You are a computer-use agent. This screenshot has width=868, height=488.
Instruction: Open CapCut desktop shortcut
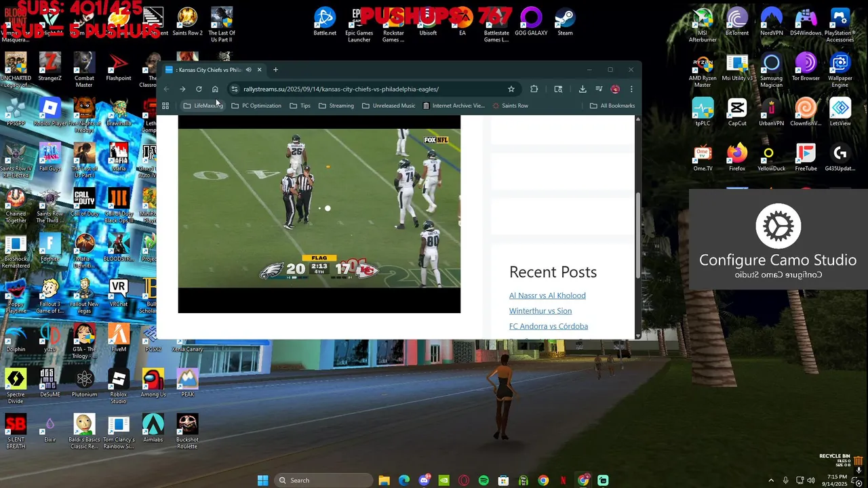point(737,113)
